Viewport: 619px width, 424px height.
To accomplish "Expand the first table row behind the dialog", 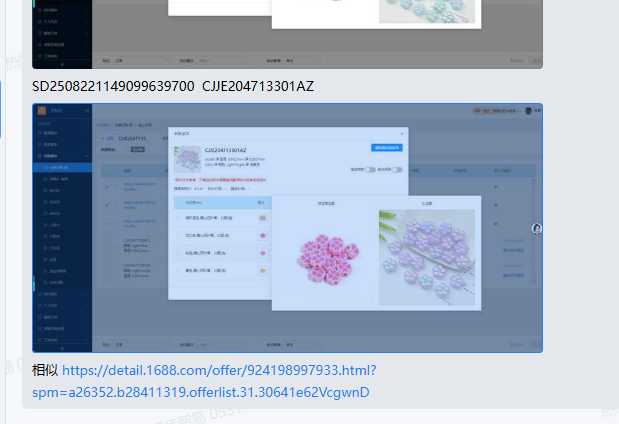I will coord(107,186).
